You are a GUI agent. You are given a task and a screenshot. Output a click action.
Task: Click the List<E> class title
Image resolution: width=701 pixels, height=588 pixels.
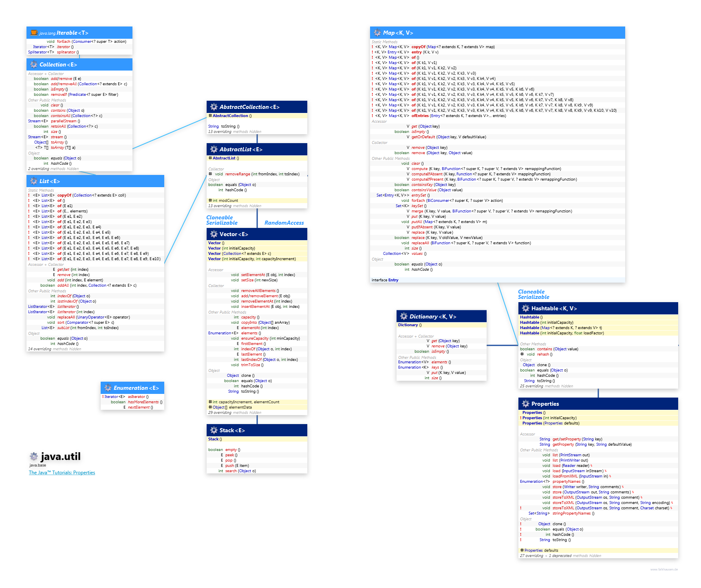50,181
